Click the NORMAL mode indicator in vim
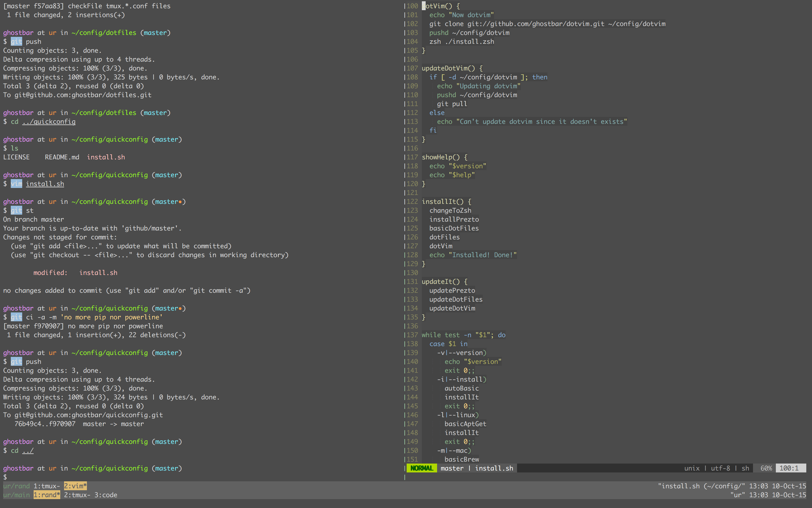This screenshot has width=812, height=508. pos(422,468)
